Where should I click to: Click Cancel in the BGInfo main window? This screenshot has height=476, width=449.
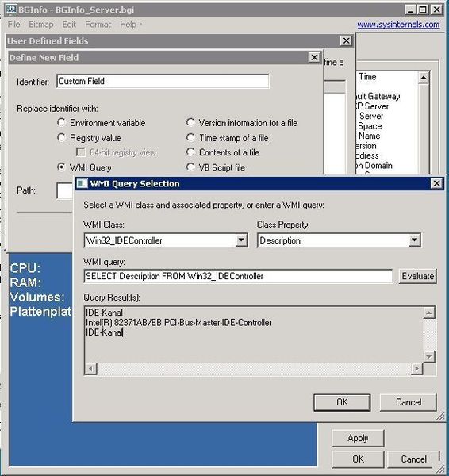pos(413,459)
